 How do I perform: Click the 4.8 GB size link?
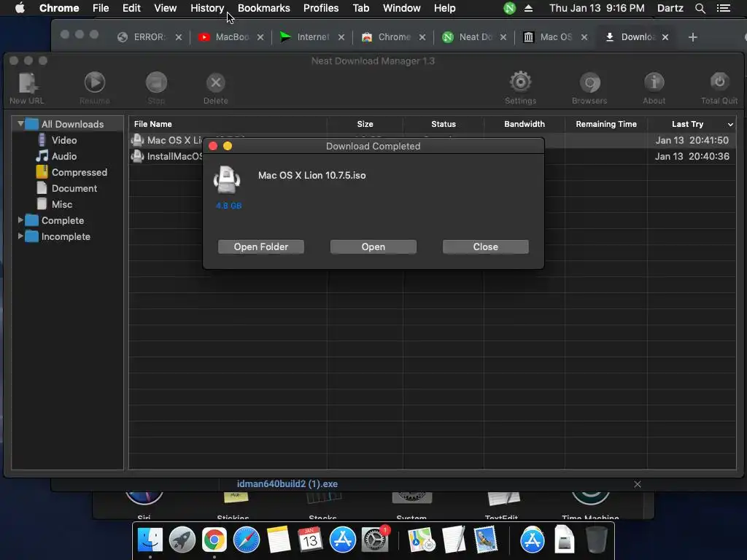(228, 206)
